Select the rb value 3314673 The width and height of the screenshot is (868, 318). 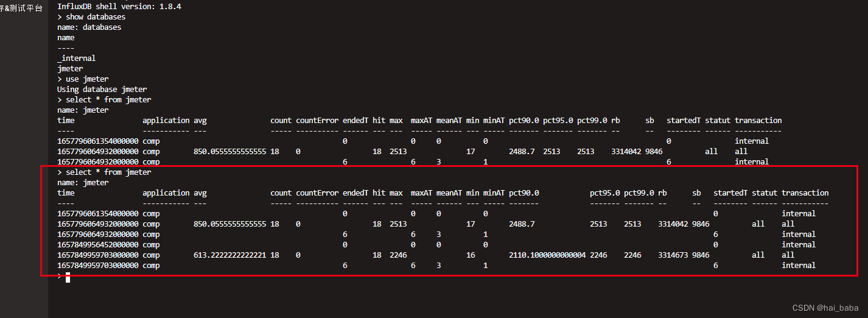coord(673,255)
